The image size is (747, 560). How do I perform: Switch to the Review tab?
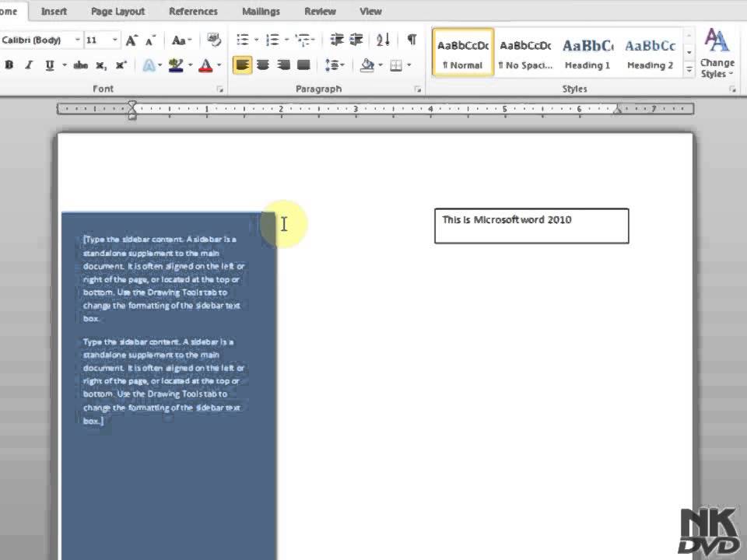point(320,11)
